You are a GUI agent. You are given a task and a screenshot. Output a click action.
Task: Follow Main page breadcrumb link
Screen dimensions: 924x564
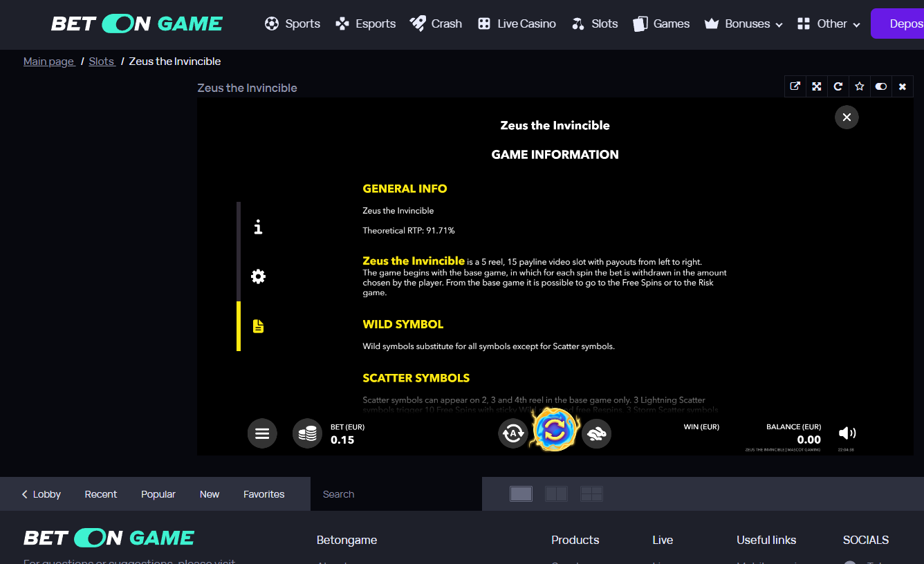[x=49, y=62]
